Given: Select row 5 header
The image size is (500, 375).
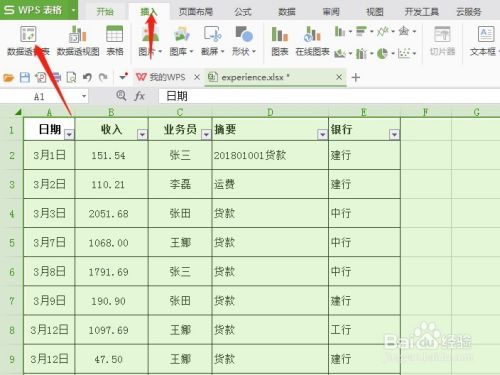Looking at the screenshot, I should (x=12, y=242).
